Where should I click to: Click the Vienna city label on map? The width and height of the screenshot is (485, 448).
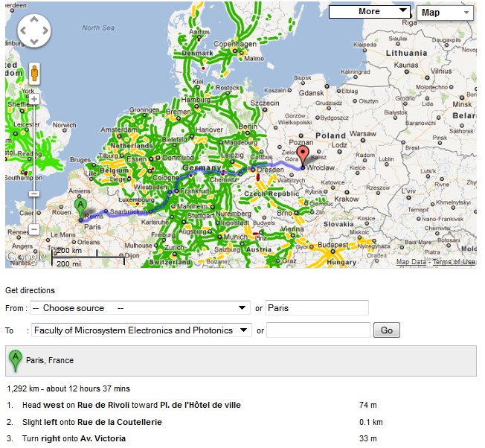[292, 229]
